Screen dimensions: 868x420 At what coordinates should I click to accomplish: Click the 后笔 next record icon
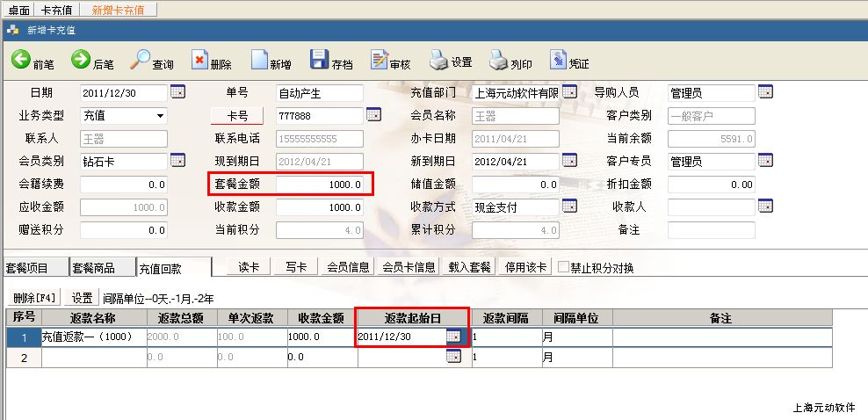(x=81, y=61)
